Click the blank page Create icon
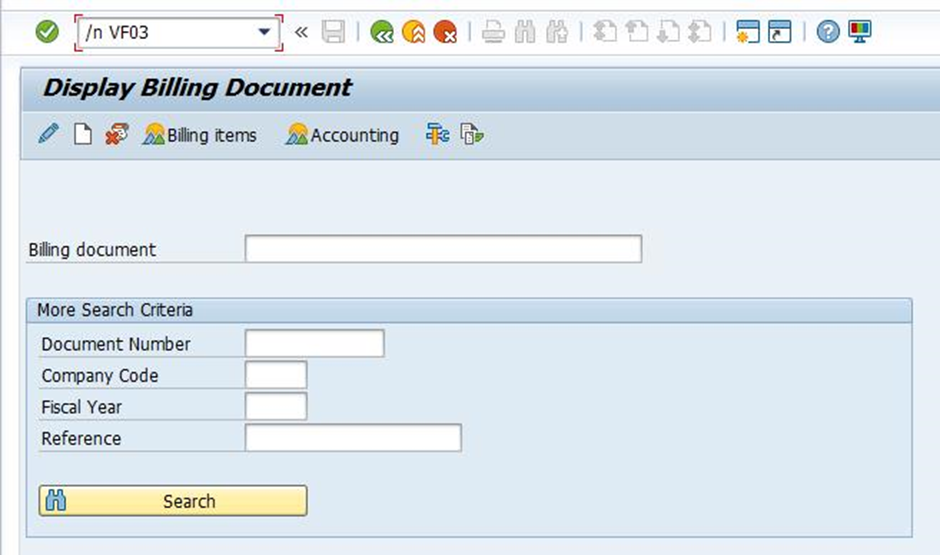The width and height of the screenshot is (940, 555). pyautogui.click(x=83, y=134)
